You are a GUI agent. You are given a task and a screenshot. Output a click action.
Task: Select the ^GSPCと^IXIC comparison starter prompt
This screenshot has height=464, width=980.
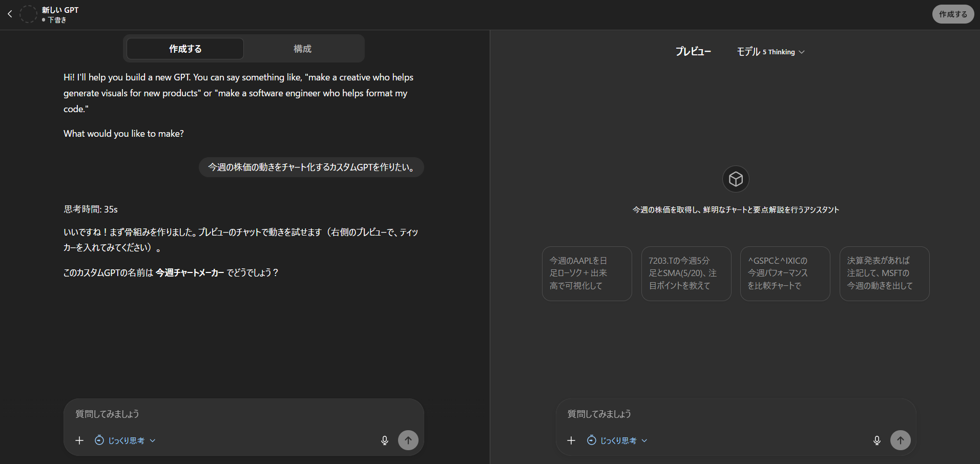pyautogui.click(x=785, y=273)
